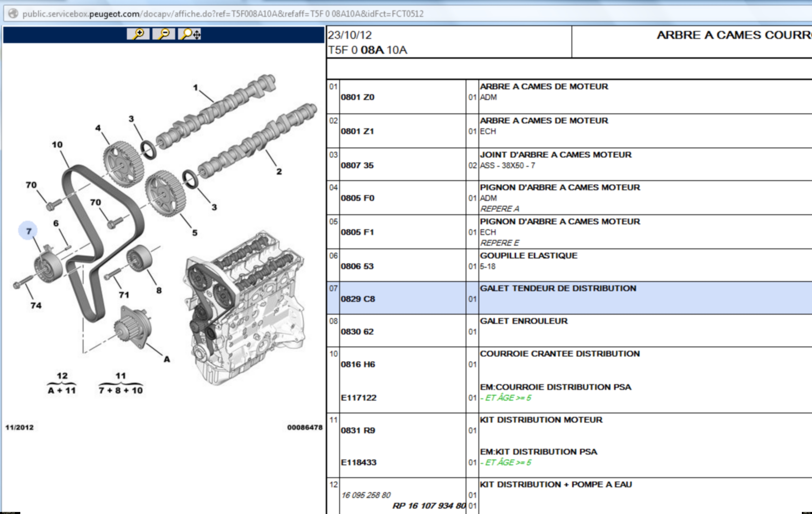Image resolution: width=812 pixels, height=514 pixels.
Task: Click the GOUPILLE ELASTIQUE row
Action: [x=528, y=256]
